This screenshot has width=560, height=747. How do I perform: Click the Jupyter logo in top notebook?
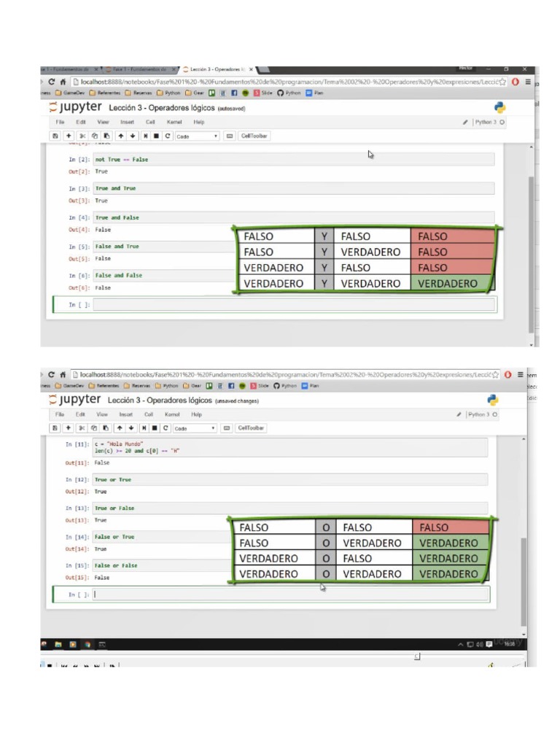tap(75, 107)
